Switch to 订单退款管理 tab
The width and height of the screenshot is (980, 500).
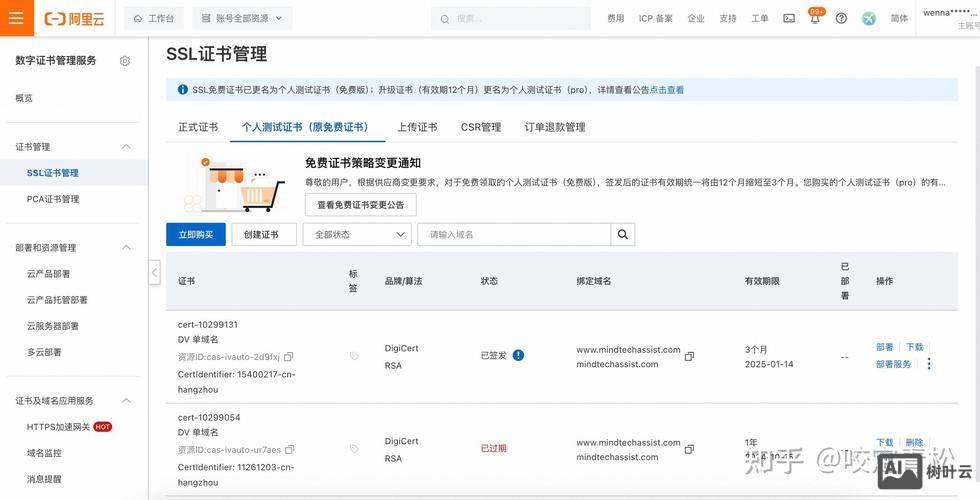tap(555, 127)
